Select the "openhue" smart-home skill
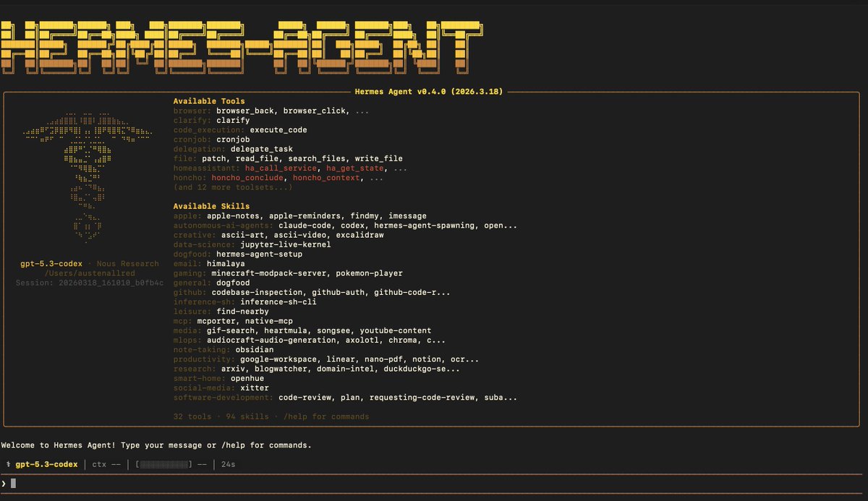Viewport: 868px width, 501px height. [x=247, y=378]
